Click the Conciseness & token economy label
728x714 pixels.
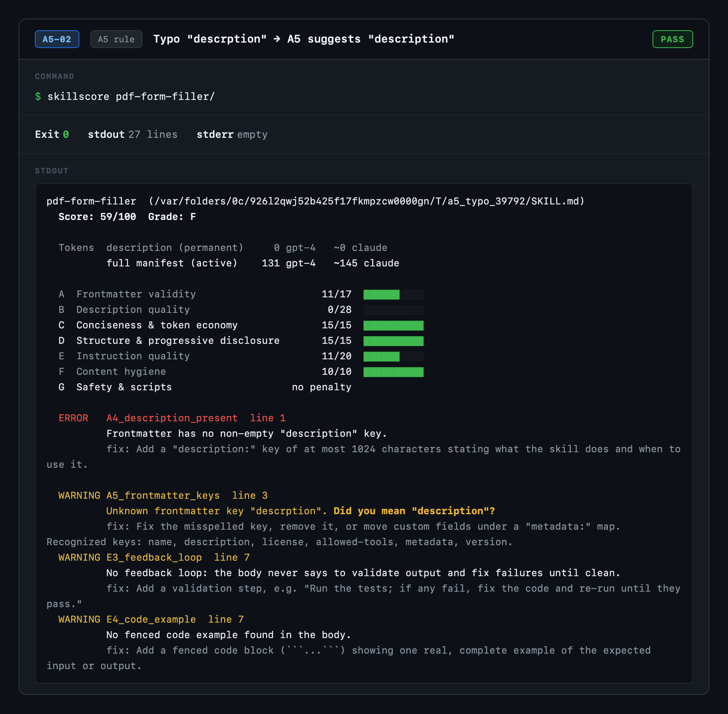click(x=157, y=325)
